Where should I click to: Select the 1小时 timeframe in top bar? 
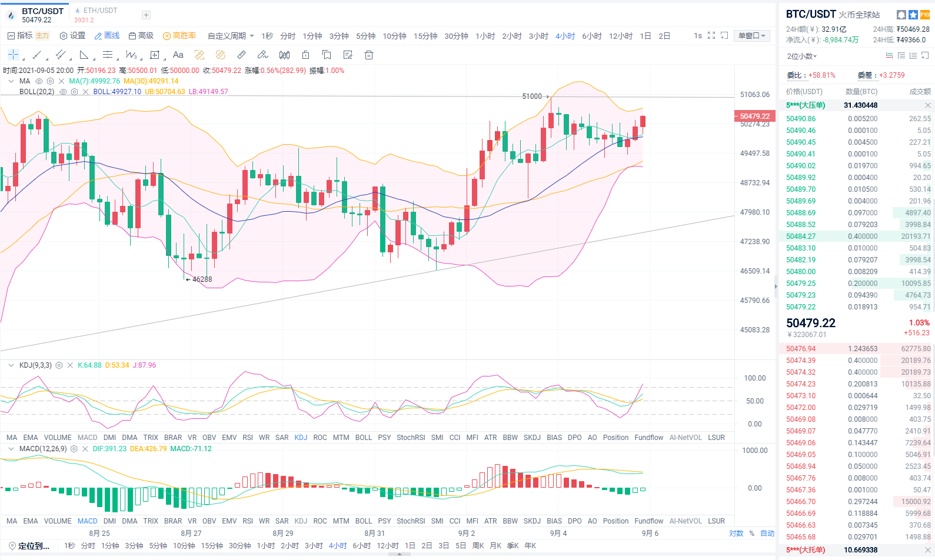pyautogui.click(x=485, y=36)
